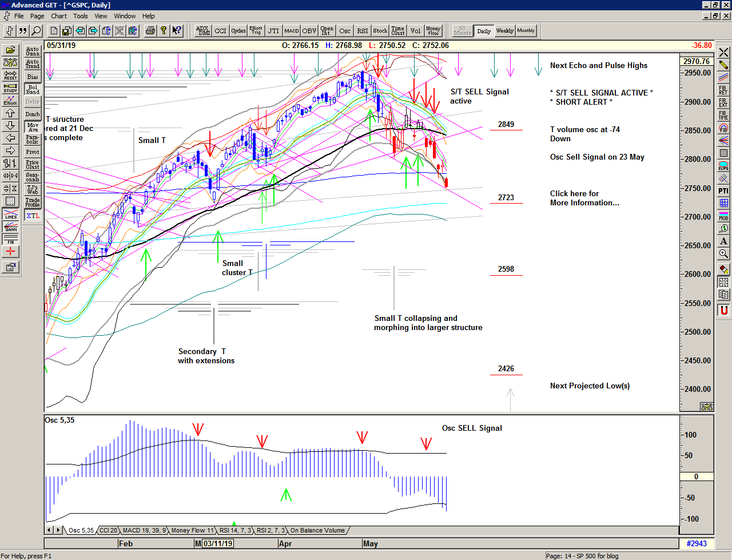Open the On Balance Volume tab
Viewport: 732px width, 560px height.
[317, 530]
